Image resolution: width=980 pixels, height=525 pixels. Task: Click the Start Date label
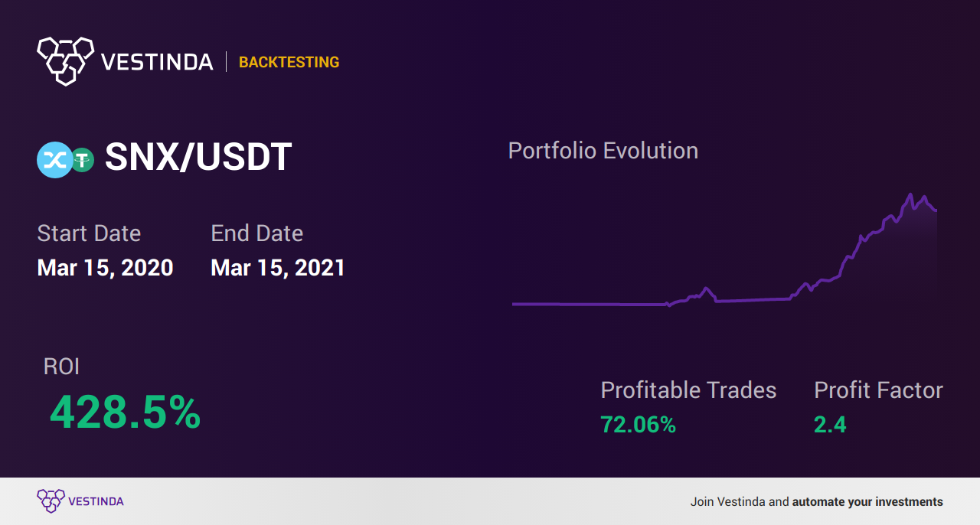pos(89,233)
